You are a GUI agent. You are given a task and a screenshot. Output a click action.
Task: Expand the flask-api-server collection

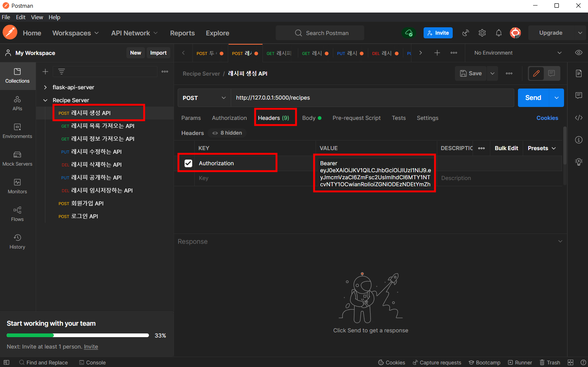tap(45, 87)
